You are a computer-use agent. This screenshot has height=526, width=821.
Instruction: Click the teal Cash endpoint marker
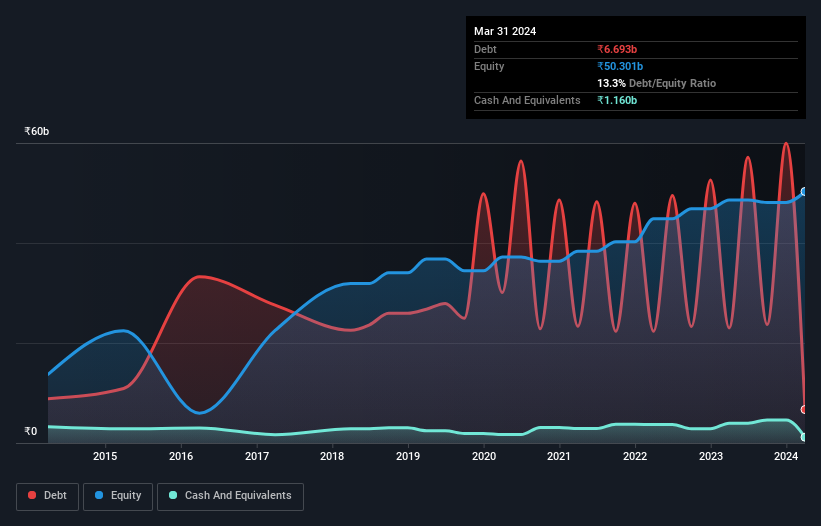click(x=804, y=437)
